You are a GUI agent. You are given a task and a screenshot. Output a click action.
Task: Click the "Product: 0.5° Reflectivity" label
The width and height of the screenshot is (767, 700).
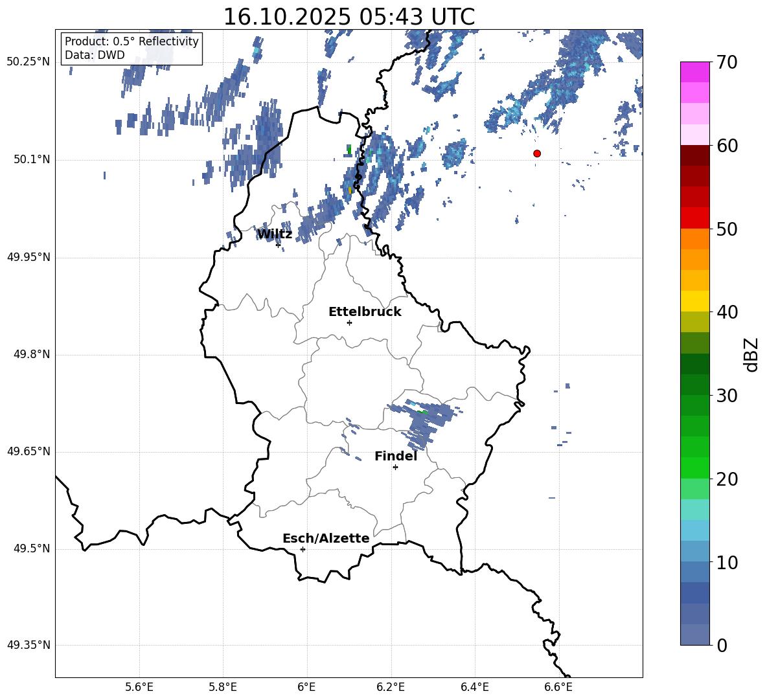(x=132, y=41)
